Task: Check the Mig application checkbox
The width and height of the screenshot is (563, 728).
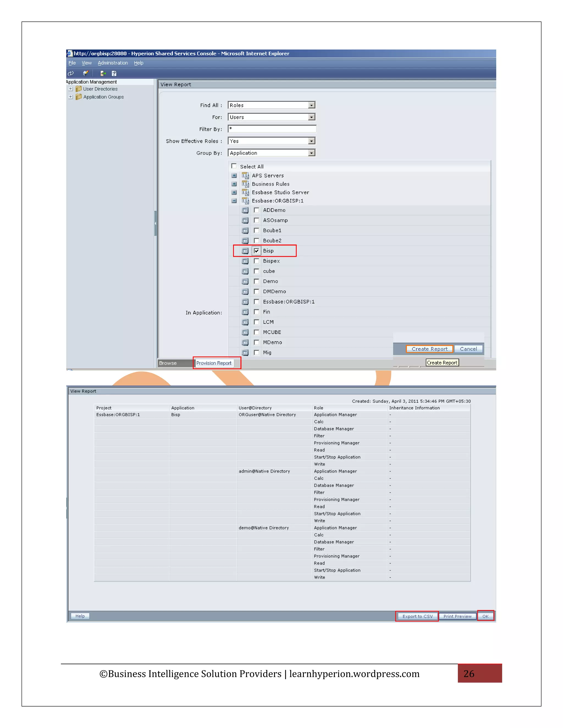Action: click(x=256, y=352)
